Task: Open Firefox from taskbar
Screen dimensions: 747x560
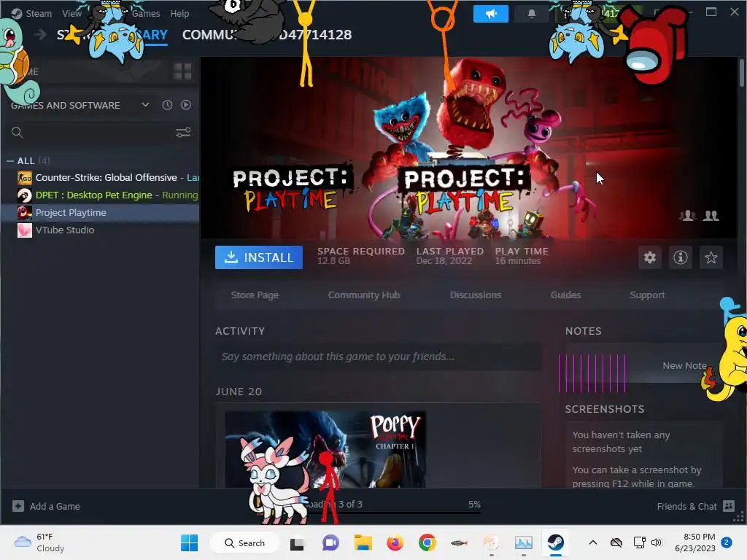Action: click(395, 542)
